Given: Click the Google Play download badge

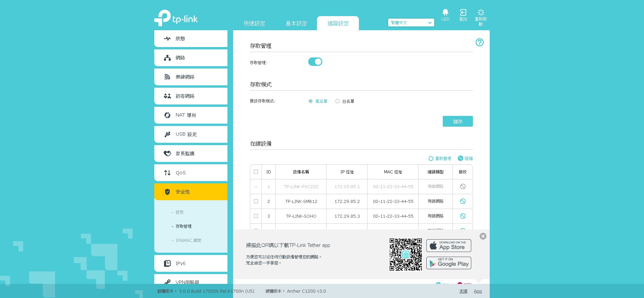Looking at the screenshot, I should (449, 263).
